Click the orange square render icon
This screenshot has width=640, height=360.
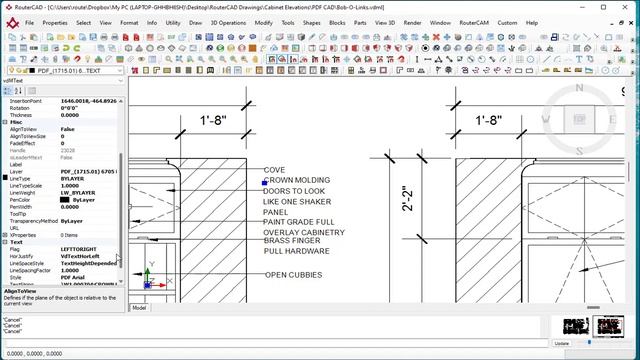coord(252,48)
